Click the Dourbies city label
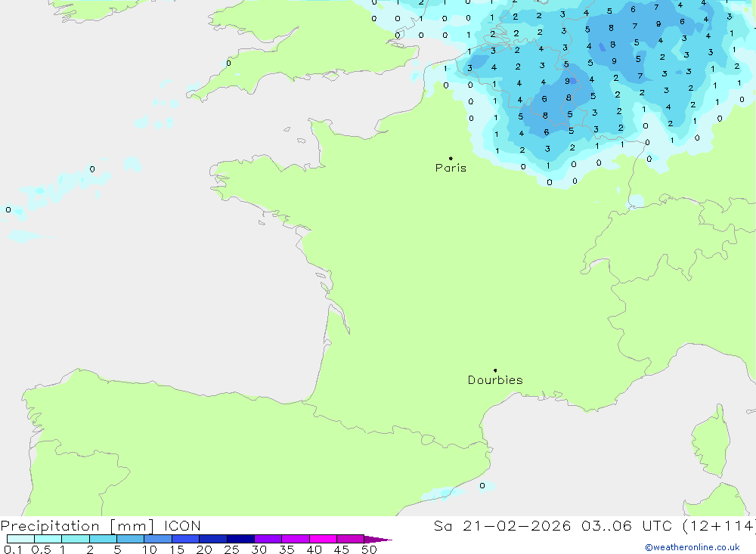 (495, 380)
